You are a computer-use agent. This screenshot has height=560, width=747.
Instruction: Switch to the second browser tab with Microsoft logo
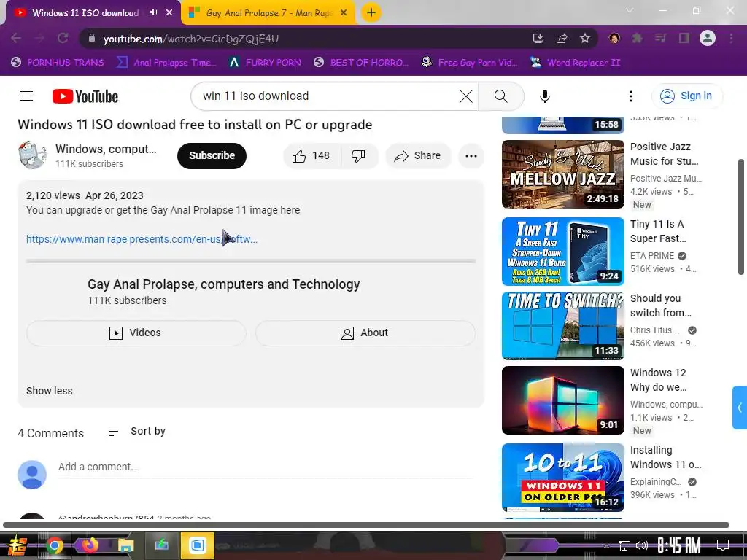268,13
